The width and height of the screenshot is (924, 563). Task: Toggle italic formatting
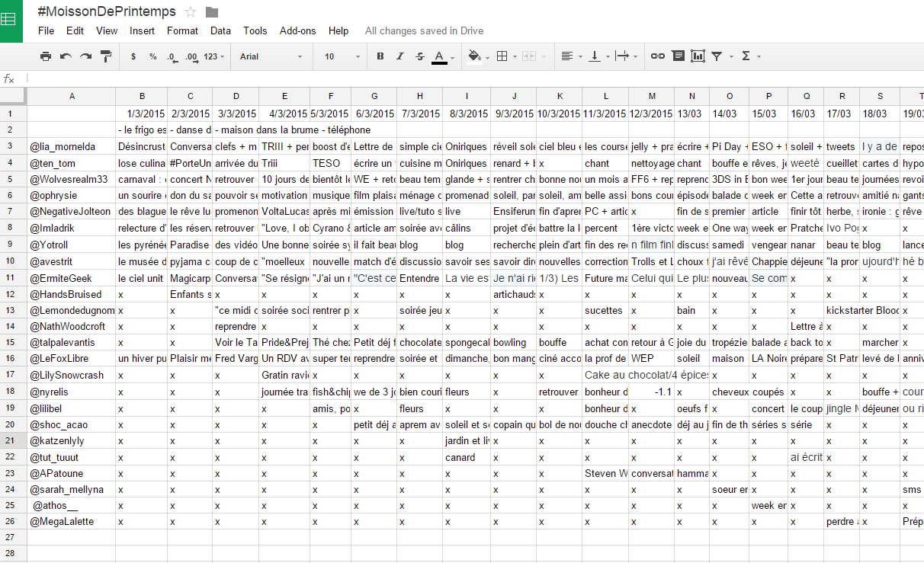(399, 56)
